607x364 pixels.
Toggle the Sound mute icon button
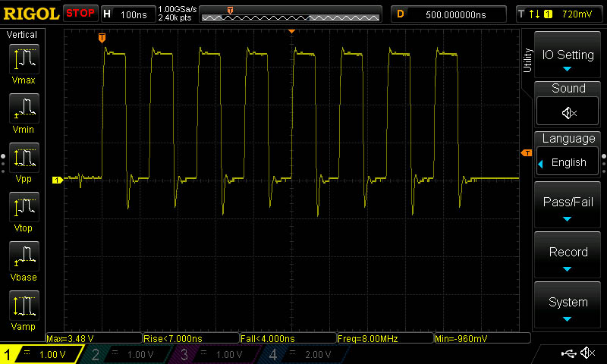[x=568, y=111]
